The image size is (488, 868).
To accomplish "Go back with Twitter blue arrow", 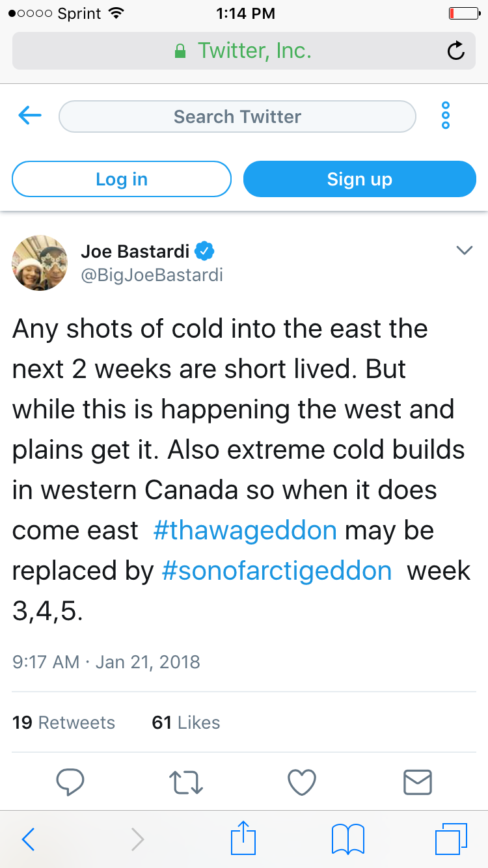I will (x=30, y=116).
